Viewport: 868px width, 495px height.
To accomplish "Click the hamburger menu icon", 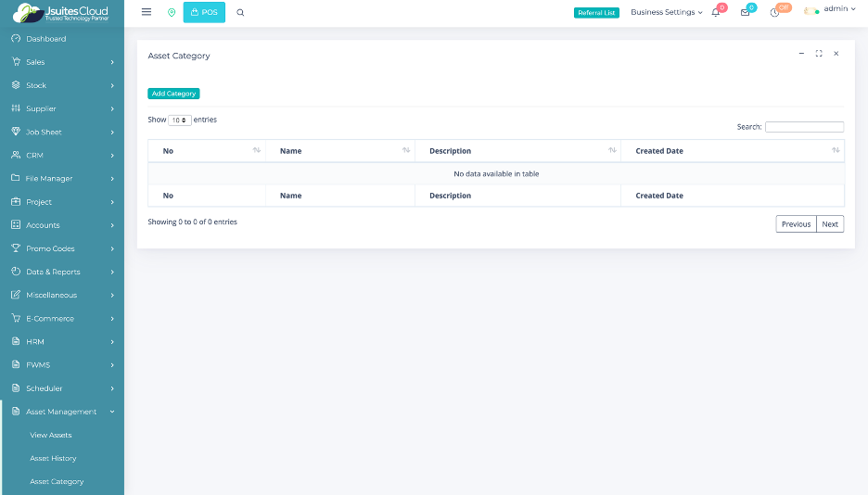I will click(147, 12).
